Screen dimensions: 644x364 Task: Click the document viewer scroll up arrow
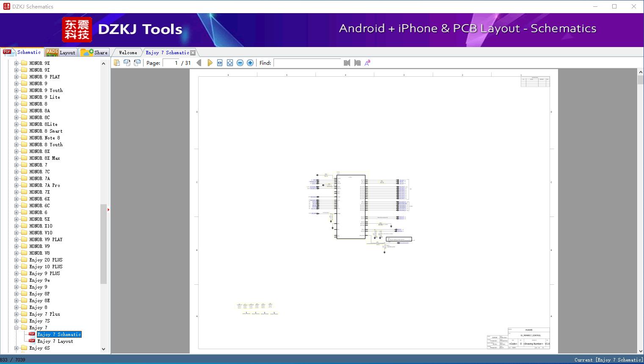click(x=640, y=72)
